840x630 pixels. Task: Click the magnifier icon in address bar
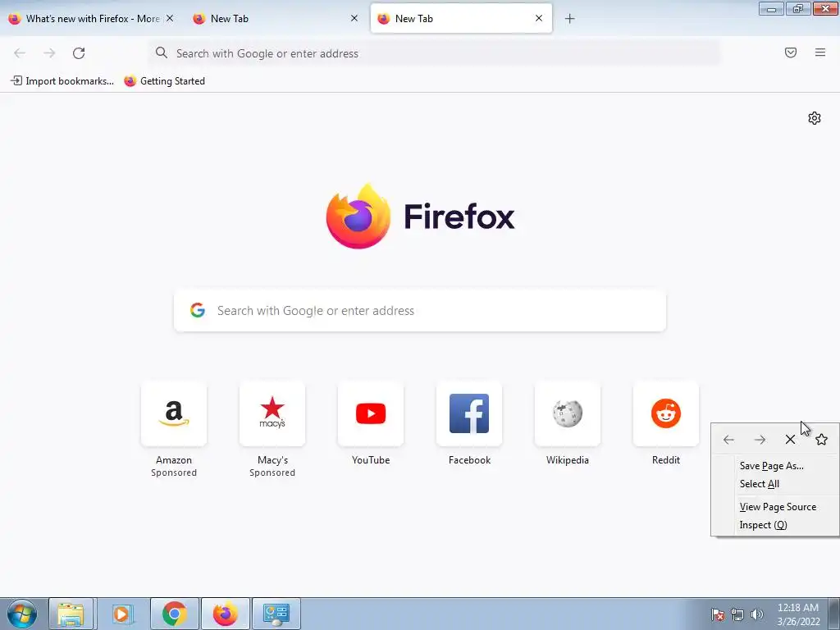tap(162, 52)
